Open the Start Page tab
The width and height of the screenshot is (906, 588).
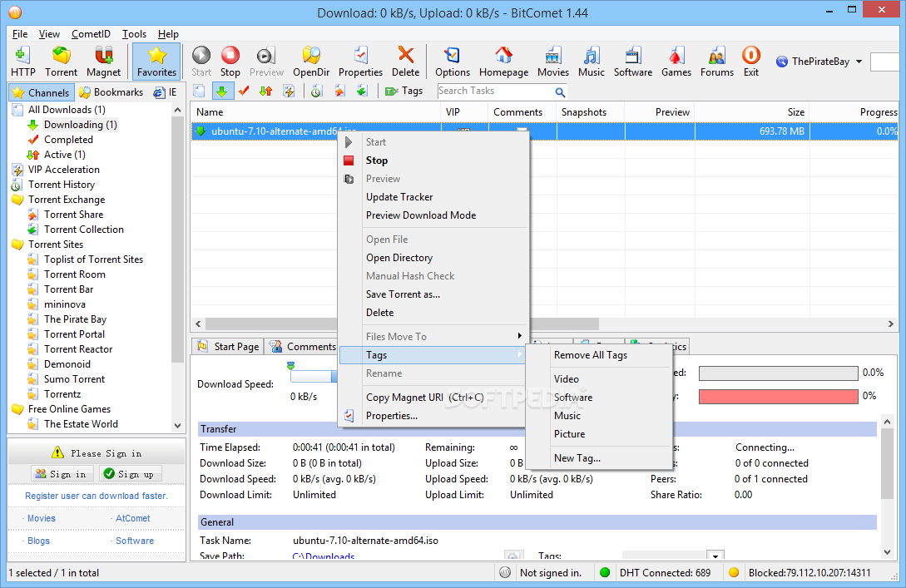(x=228, y=347)
